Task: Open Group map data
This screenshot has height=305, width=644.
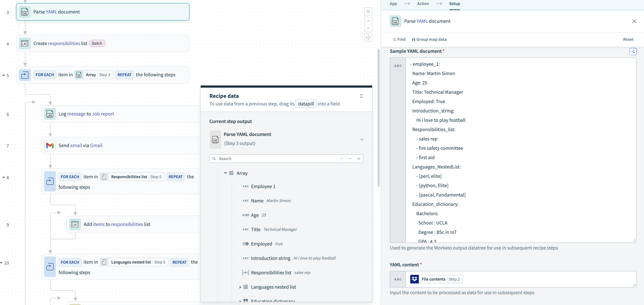Action: click(x=429, y=39)
